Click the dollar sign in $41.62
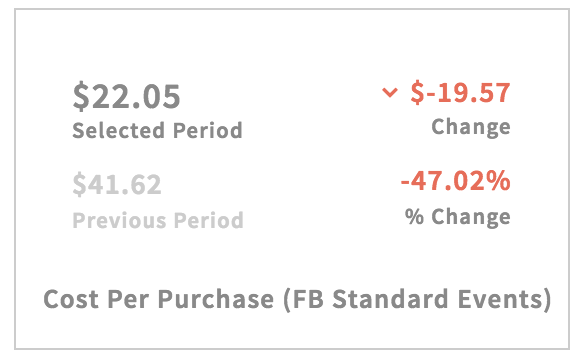Viewport: 582px width, 362px height. (x=79, y=185)
